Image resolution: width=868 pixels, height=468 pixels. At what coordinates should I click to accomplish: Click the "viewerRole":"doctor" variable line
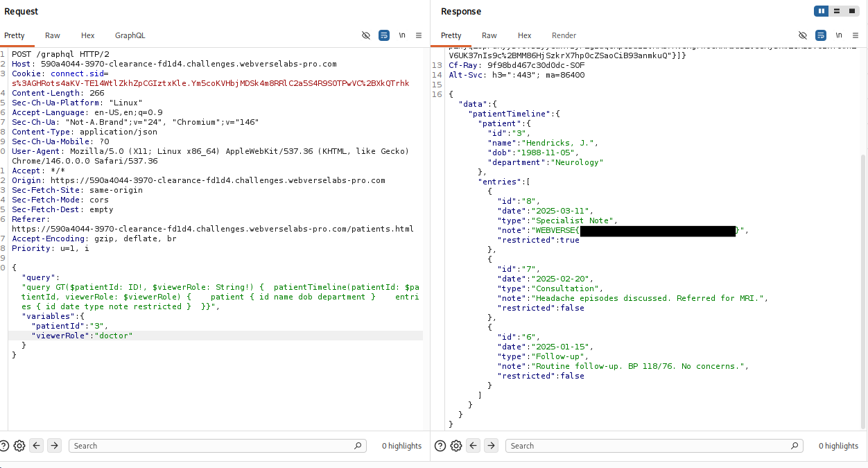point(82,336)
